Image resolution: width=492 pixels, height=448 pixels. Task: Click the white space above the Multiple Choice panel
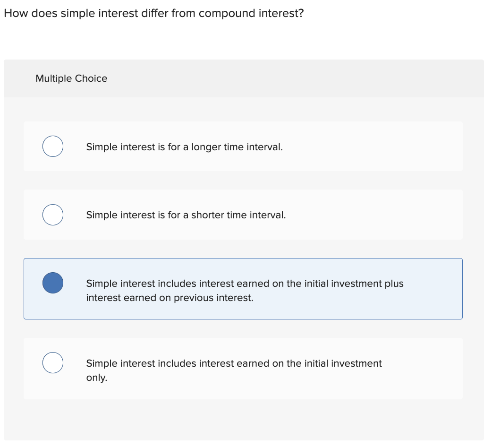tap(243, 40)
